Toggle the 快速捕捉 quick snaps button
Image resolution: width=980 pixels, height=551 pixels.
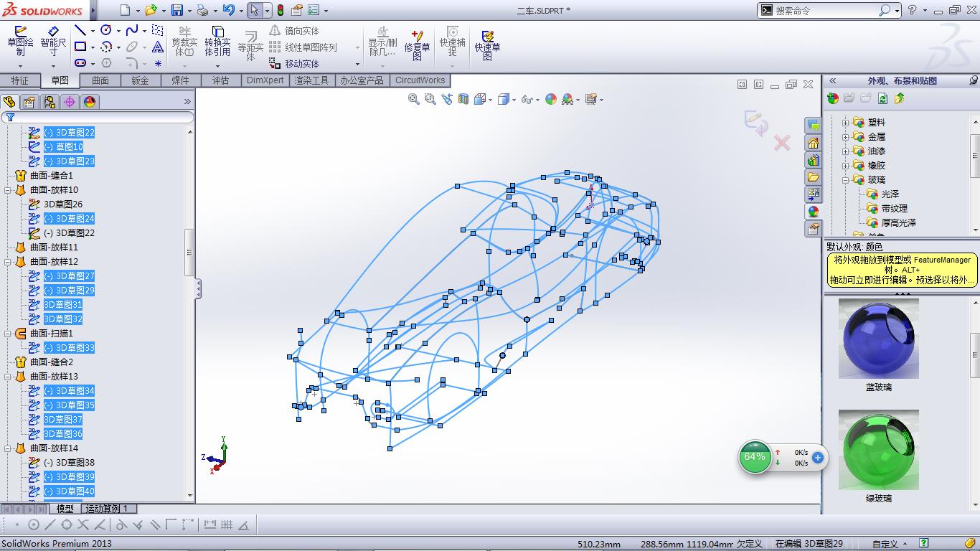(453, 42)
